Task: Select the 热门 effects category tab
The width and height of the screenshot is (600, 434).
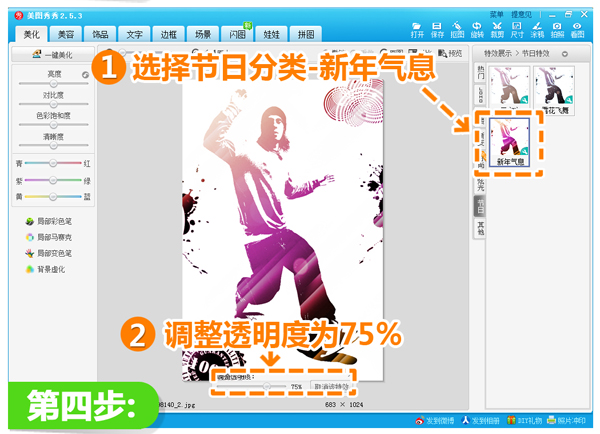Action: pos(478,73)
